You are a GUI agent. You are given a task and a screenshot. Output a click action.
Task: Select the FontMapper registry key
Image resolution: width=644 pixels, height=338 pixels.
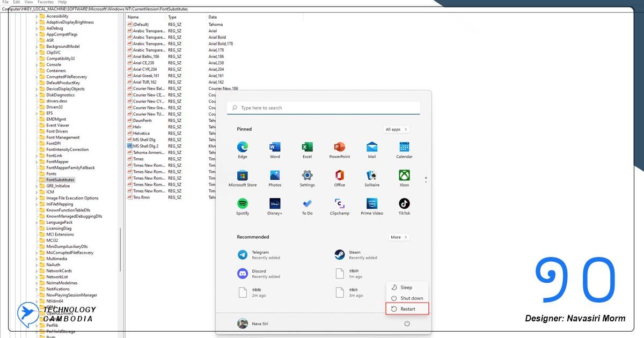click(x=57, y=161)
